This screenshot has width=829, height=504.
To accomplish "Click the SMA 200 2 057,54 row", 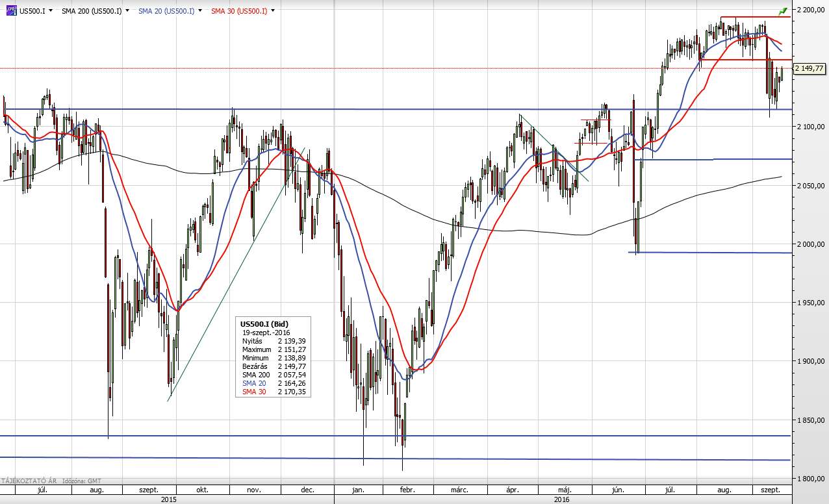I will [273, 375].
